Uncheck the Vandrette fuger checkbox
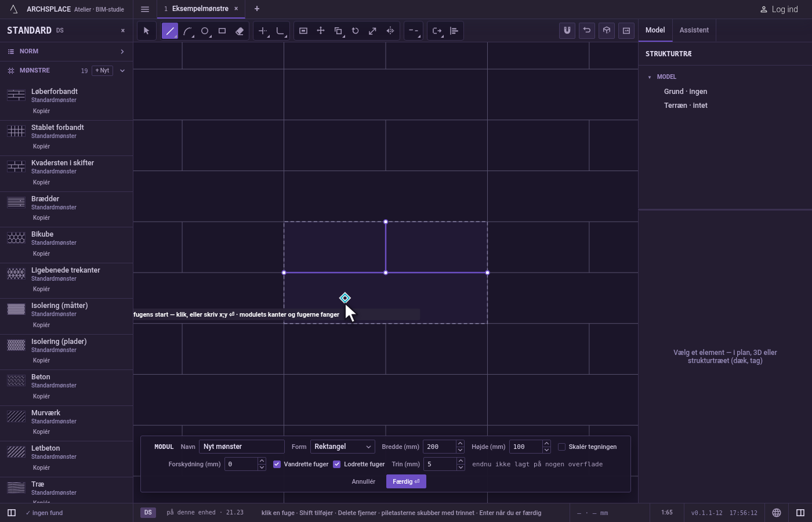 point(277,464)
